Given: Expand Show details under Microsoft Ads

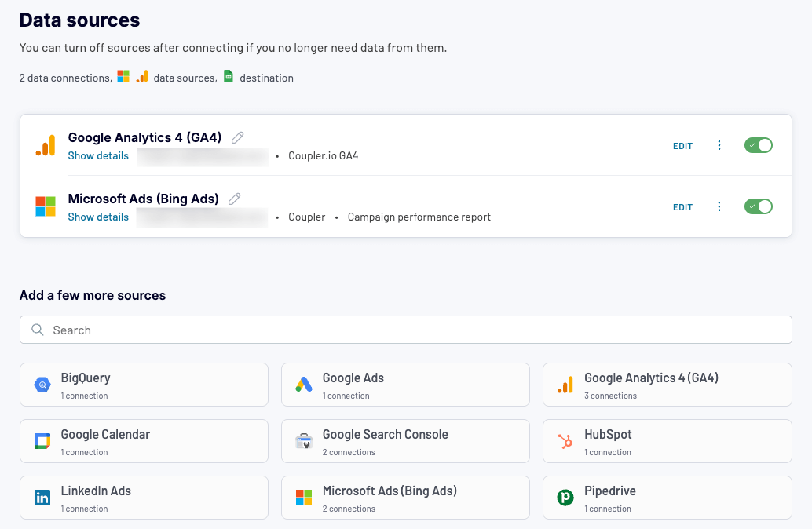Looking at the screenshot, I should tap(98, 217).
